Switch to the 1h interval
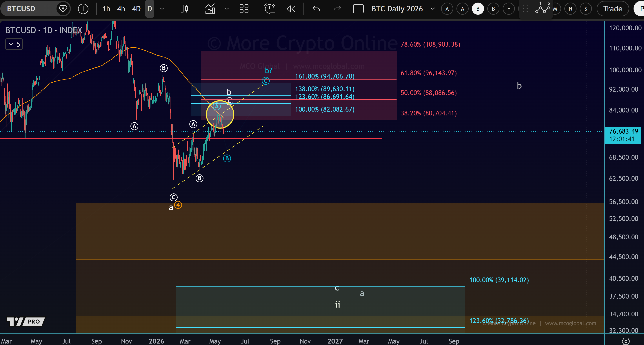Image resolution: width=644 pixels, height=345 pixels. pos(106,9)
